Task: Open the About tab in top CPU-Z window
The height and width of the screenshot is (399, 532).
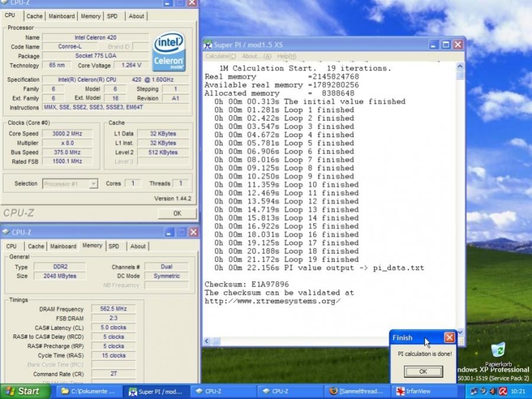Action: click(x=136, y=17)
